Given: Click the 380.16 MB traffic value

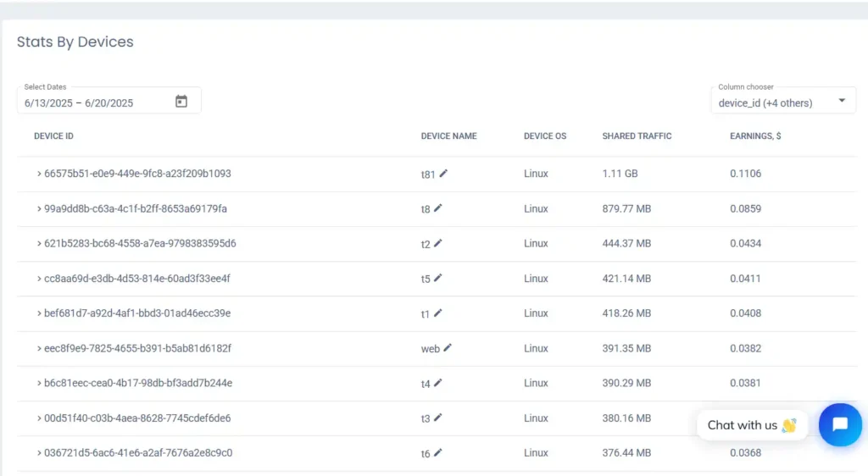Looking at the screenshot, I should pyautogui.click(x=626, y=418).
